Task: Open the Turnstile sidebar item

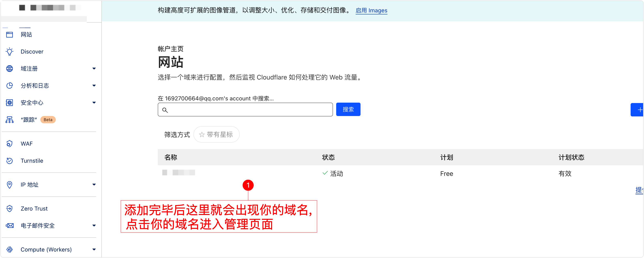Action: (32, 160)
